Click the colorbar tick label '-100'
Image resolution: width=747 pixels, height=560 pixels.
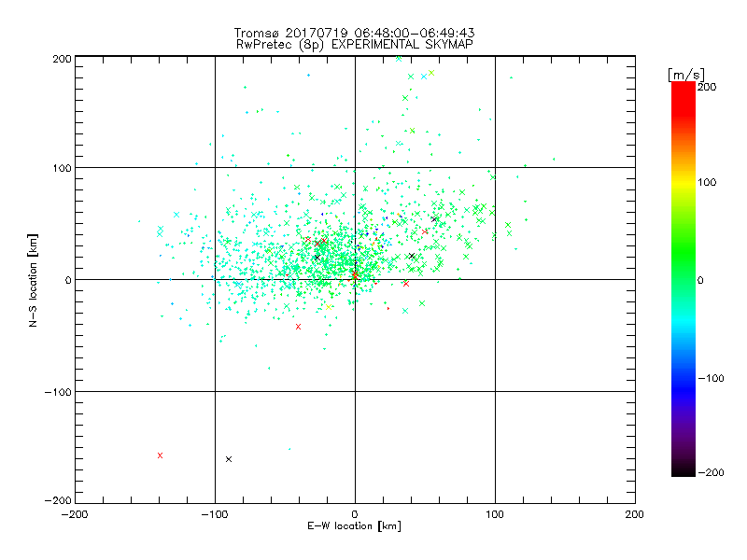[x=711, y=378]
